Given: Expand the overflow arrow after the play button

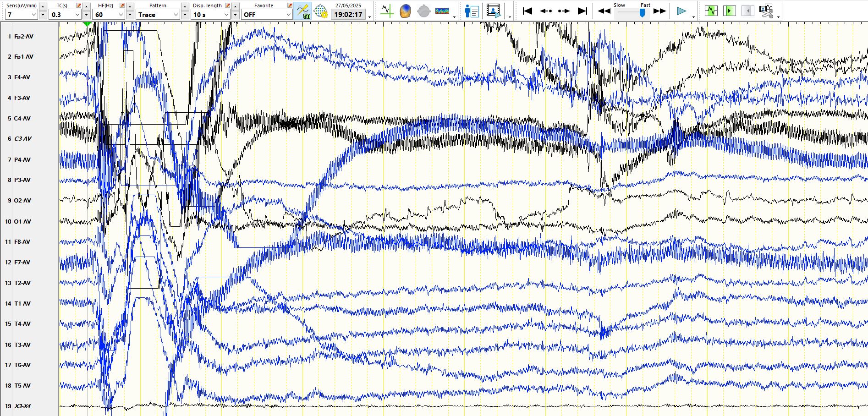Looking at the screenshot, I should [693, 17].
